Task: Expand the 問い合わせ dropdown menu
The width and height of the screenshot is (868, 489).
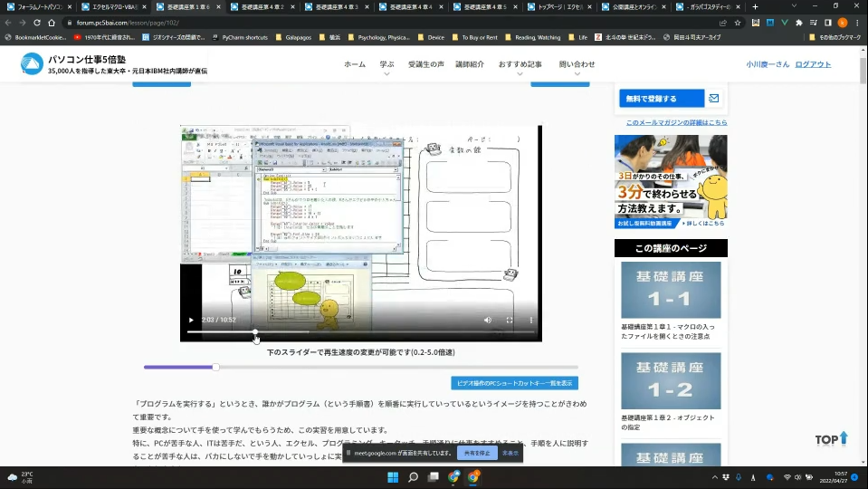Action: click(x=577, y=65)
